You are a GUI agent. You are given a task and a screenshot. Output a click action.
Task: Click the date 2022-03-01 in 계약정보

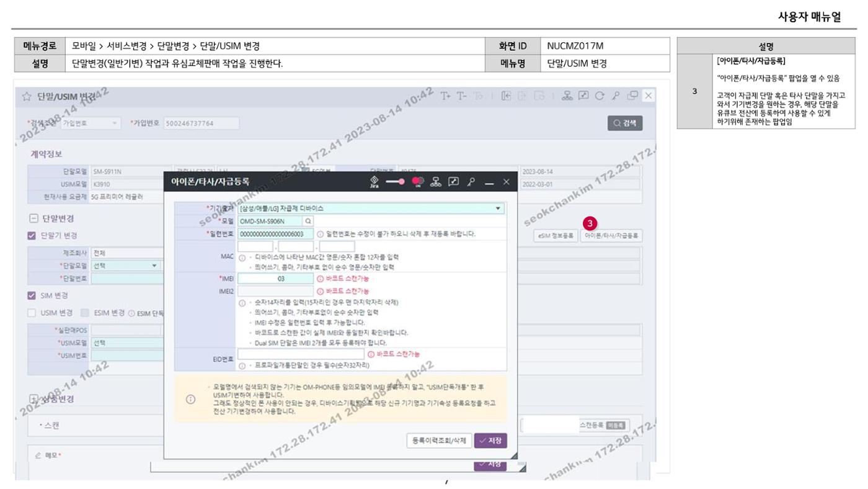(x=538, y=184)
